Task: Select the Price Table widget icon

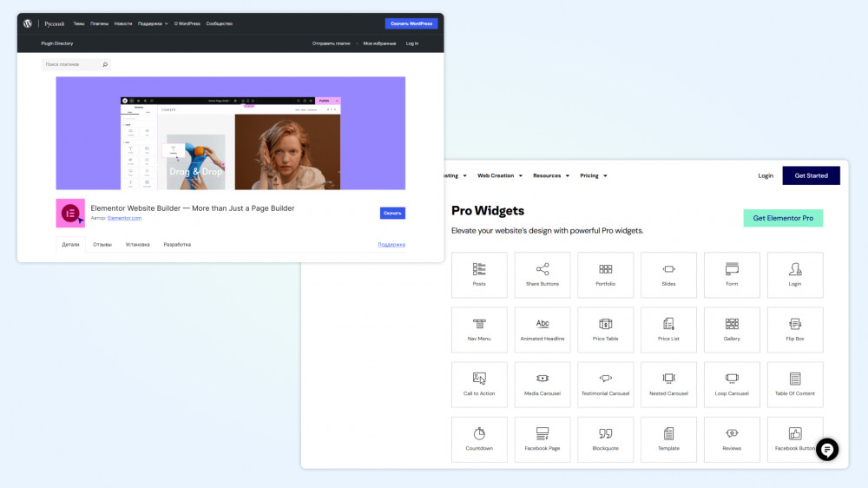Action: point(606,324)
